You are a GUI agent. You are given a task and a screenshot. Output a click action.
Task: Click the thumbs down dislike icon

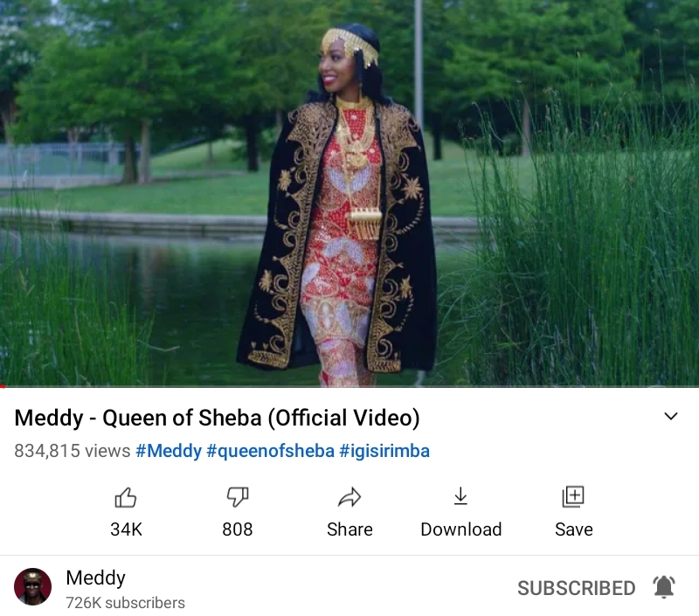[x=238, y=497]
